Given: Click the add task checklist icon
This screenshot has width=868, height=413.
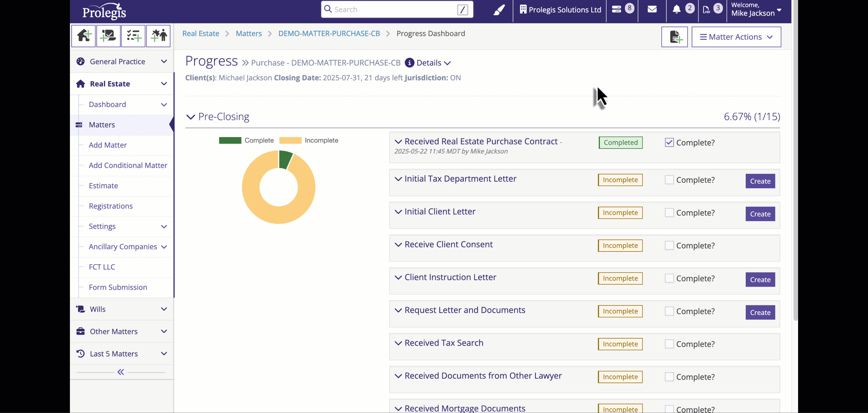Looking at the screenshot, I should pos(133,36).
